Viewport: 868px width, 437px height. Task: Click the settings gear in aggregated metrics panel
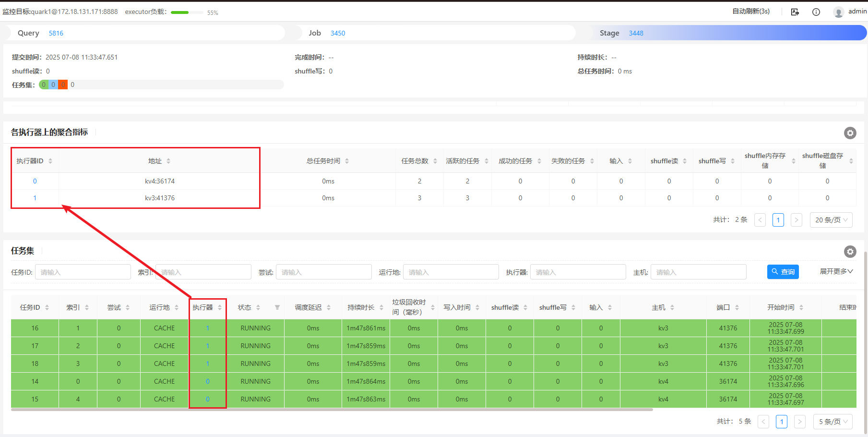tap(850, 133)
